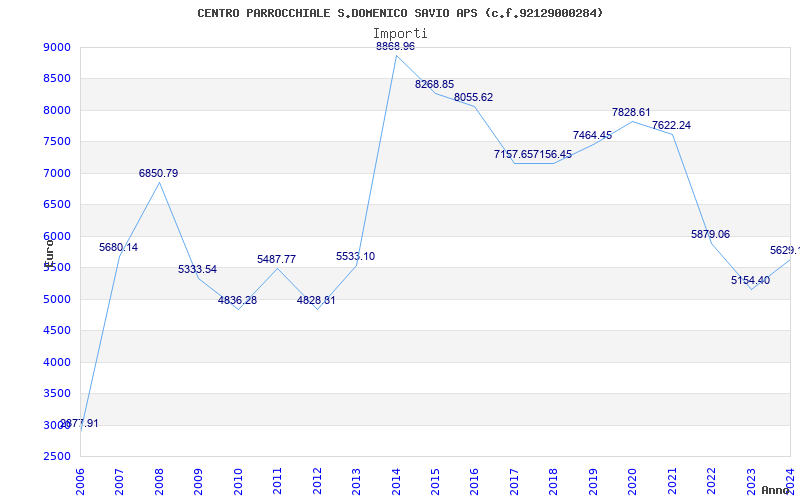The height and width of the screenshot is (500, 800).
Task: Select the 4836.28 data value
Action: click(x=237, y=301)
